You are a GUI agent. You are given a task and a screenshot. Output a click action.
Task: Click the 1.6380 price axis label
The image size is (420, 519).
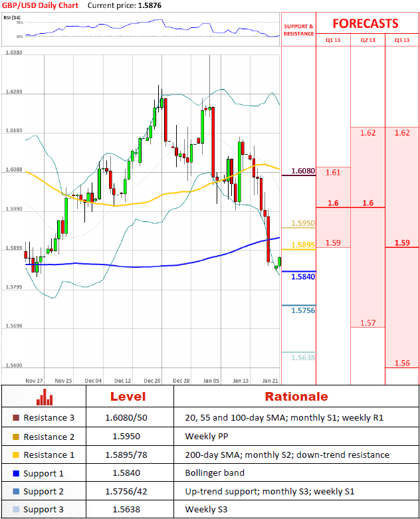pos(14,52)
